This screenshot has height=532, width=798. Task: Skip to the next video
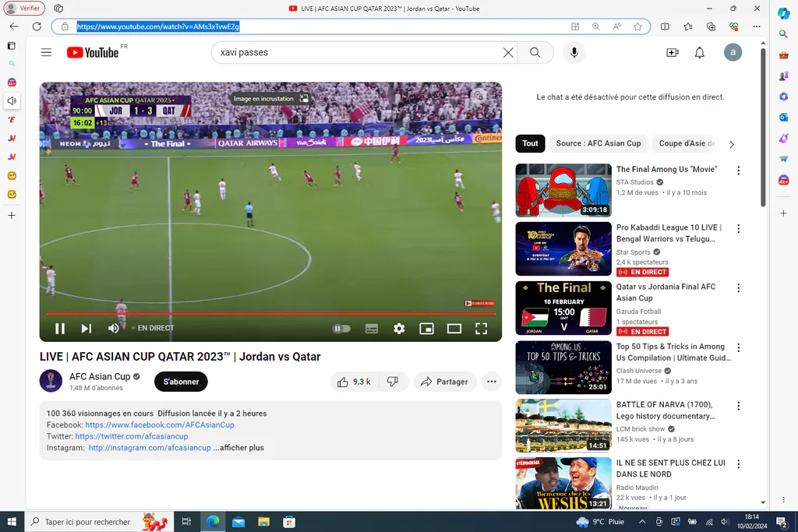[x=87, y=329]
